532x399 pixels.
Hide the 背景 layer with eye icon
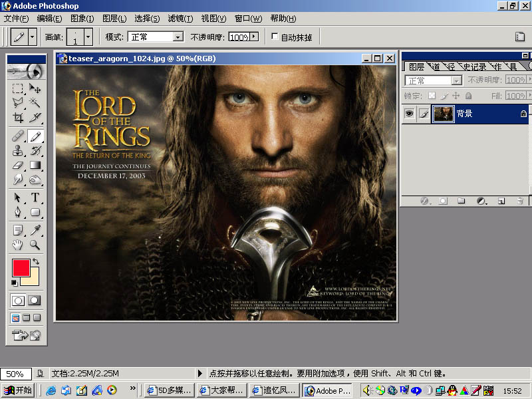click(x=410, y=114)
